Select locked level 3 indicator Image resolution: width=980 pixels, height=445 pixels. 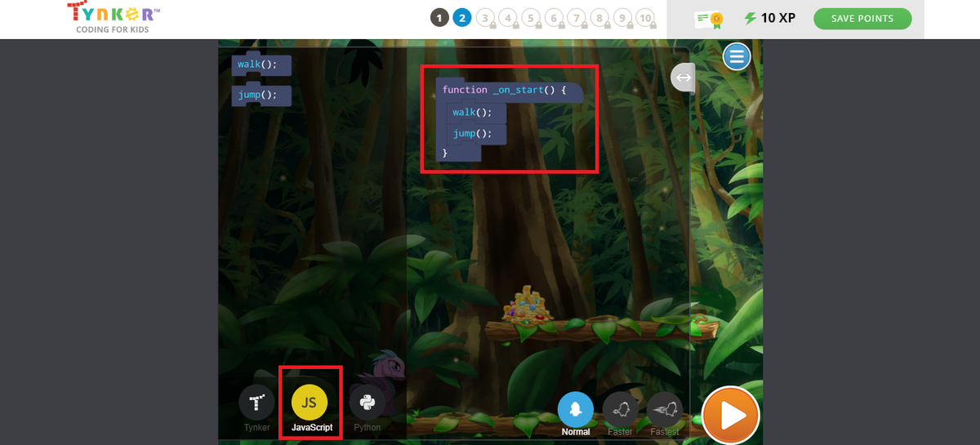(485, 18)
